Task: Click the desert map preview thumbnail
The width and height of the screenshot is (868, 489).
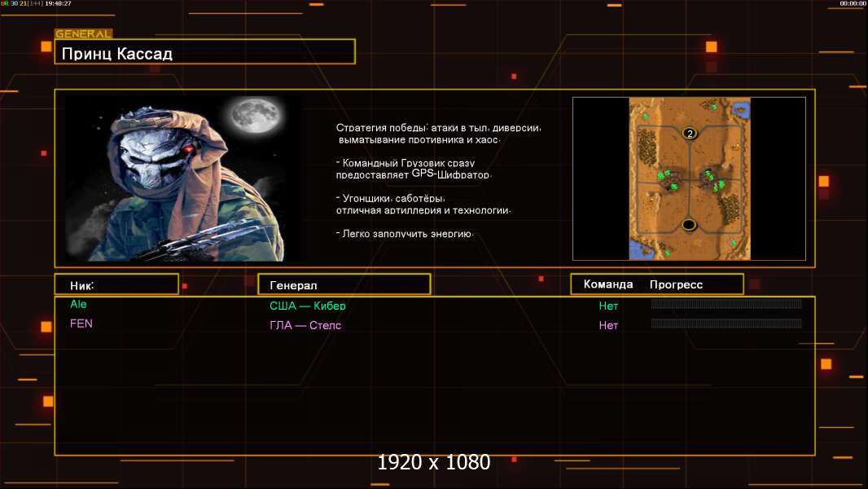Action: [689, 178]
